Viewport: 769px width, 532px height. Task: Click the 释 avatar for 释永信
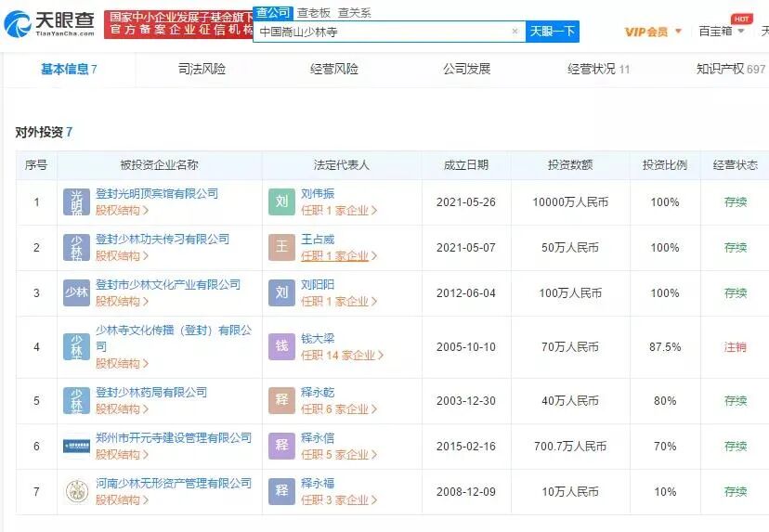pos(281,446)
